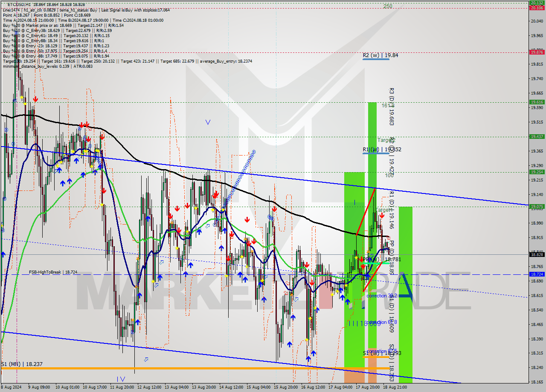This screenshot has width=546, height=392.
Task: Click the red 20.106 price tag
Action: coord(536,7)
